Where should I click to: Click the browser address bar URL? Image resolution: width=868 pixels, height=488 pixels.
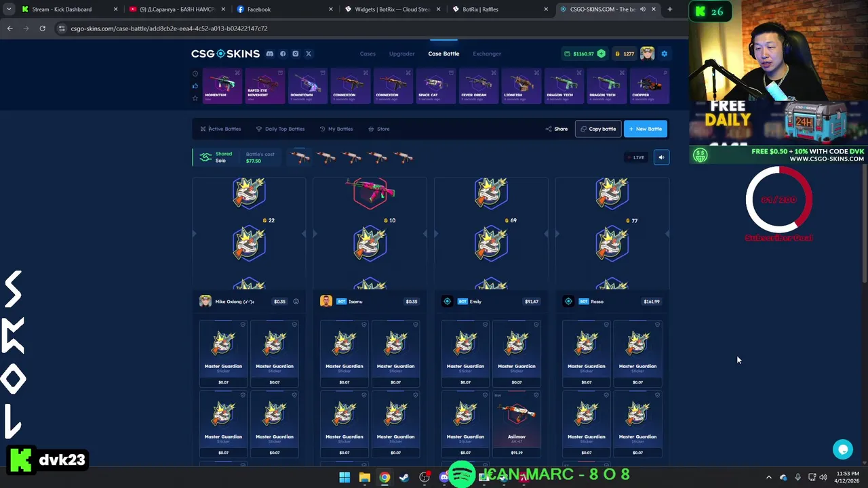(169, 28)
